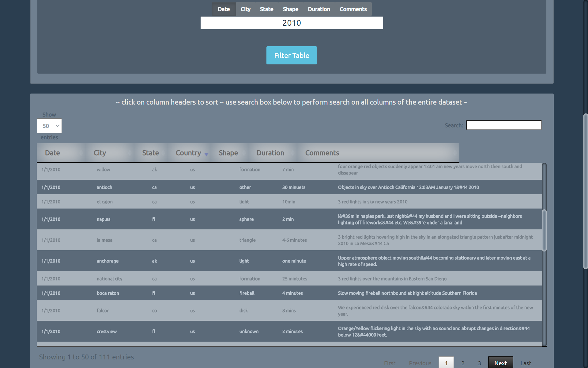
Task: Open page 2 of the results
Action: pos(463,363)
